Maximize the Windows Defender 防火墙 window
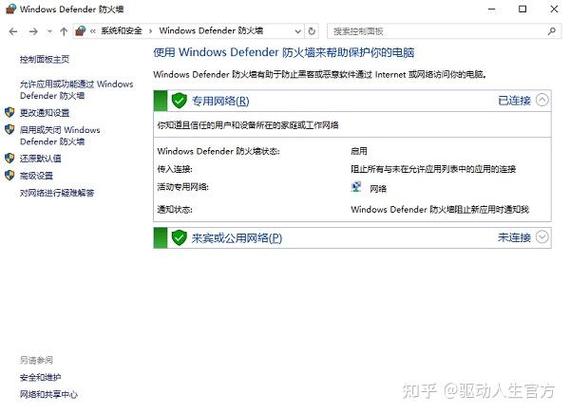 [522, 9]
